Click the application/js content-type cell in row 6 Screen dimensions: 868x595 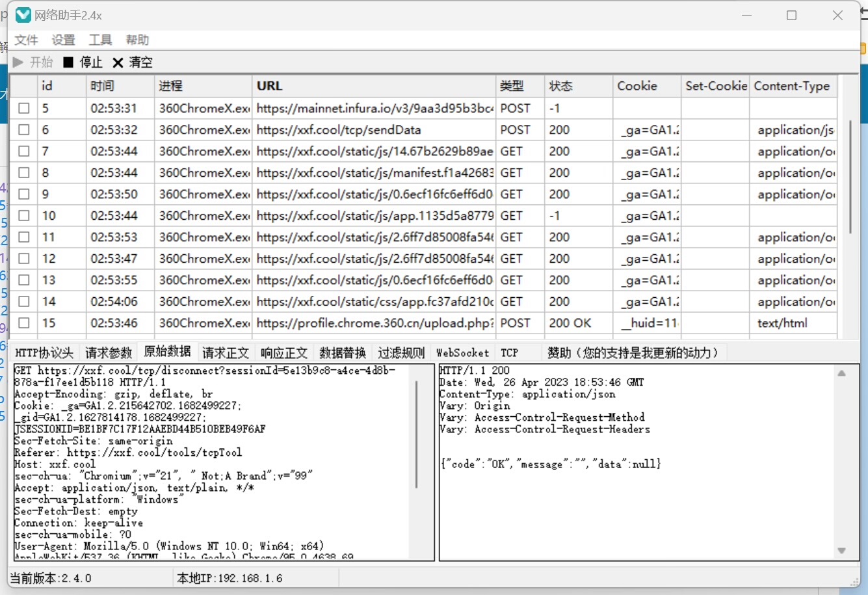coord(794,130)
